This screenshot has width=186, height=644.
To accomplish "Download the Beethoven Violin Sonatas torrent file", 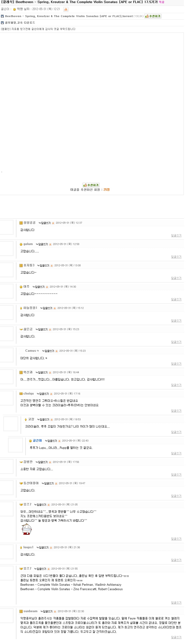I will click(x=69, y=16).
